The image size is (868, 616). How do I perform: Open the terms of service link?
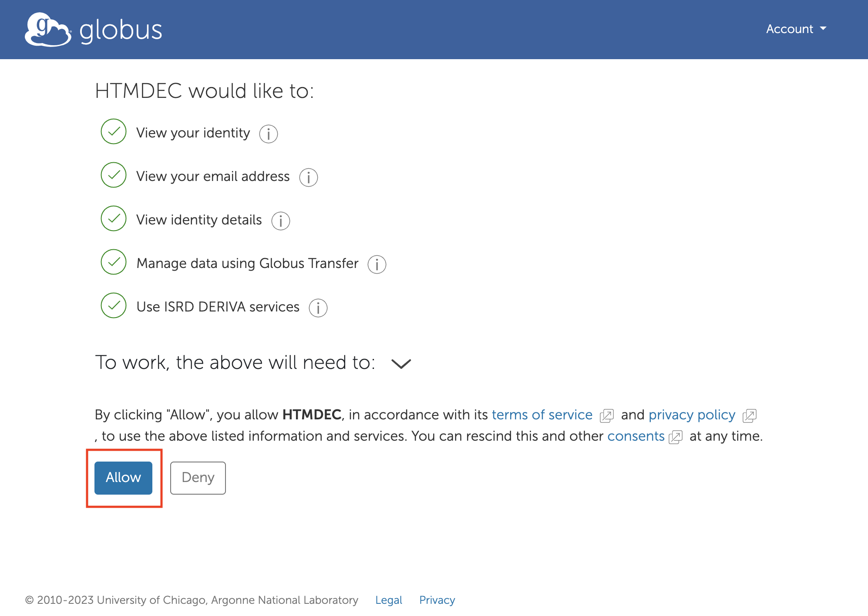point(542,415)
